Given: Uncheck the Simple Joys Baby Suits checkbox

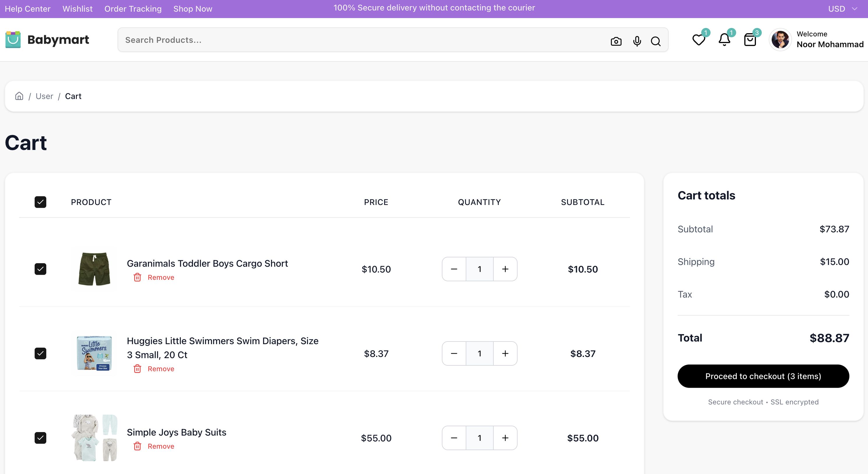Looking at the screenshot, I should (40, 438).
